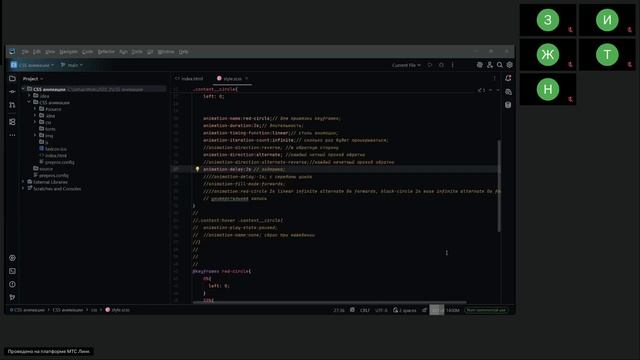Collapse the nested CSS анимация folder
Viewport: 640px width, 360px height.
(x=29, y=102)
